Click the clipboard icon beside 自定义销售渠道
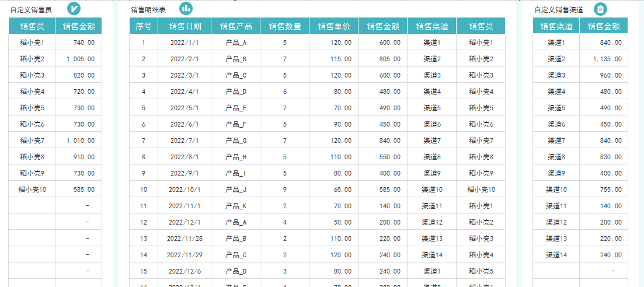This screenshot has width=644, height=287. tap(600, 9)
